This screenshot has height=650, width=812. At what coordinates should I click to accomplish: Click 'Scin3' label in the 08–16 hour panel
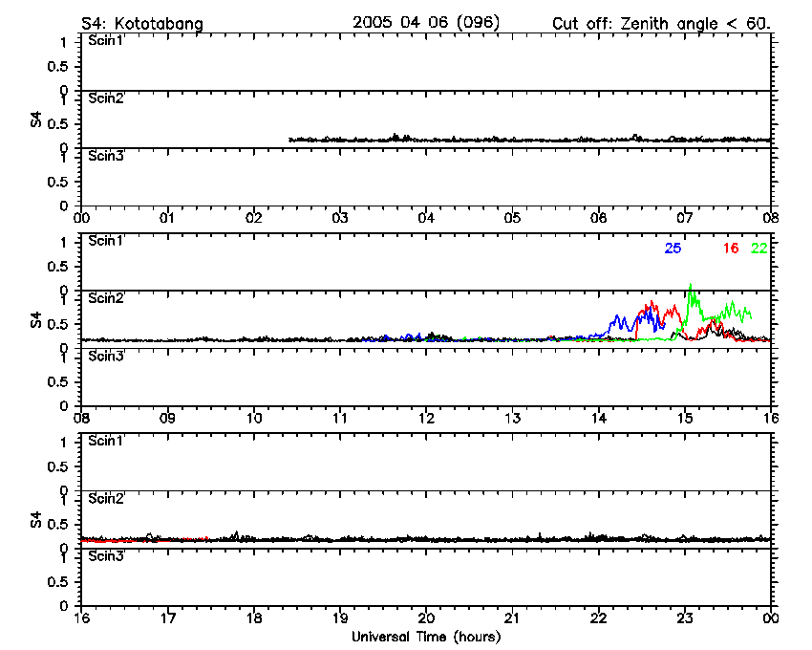(x=106, y=357)
